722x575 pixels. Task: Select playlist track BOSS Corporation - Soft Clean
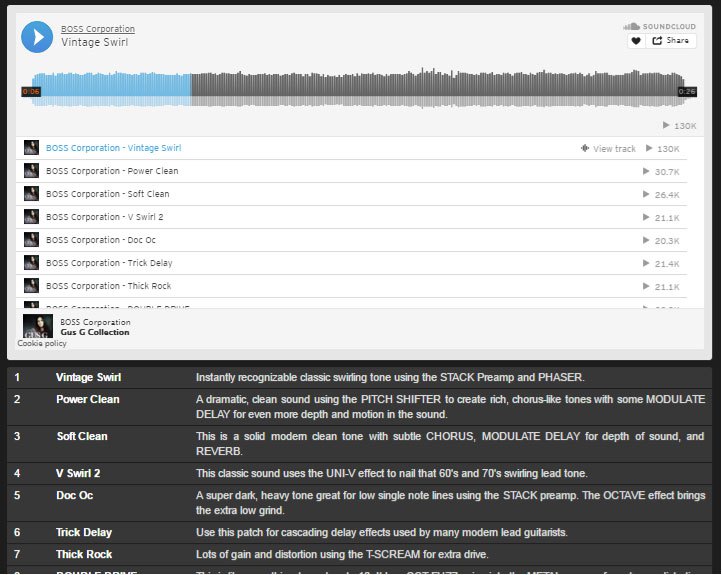click(351, 194)
